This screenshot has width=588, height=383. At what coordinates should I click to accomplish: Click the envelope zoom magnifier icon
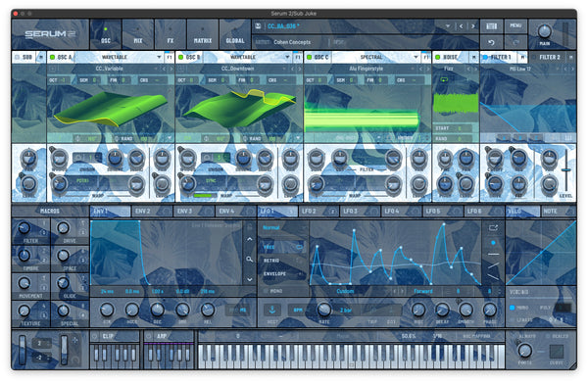tap(249, 259)
